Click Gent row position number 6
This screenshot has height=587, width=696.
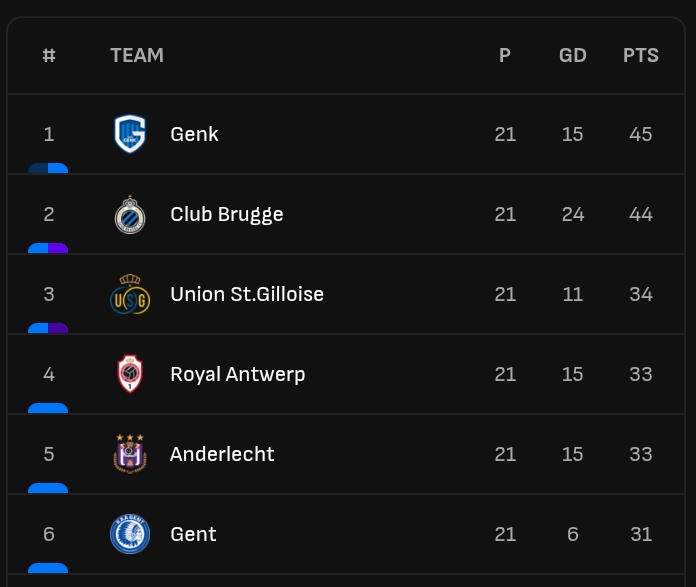(49, 534)
